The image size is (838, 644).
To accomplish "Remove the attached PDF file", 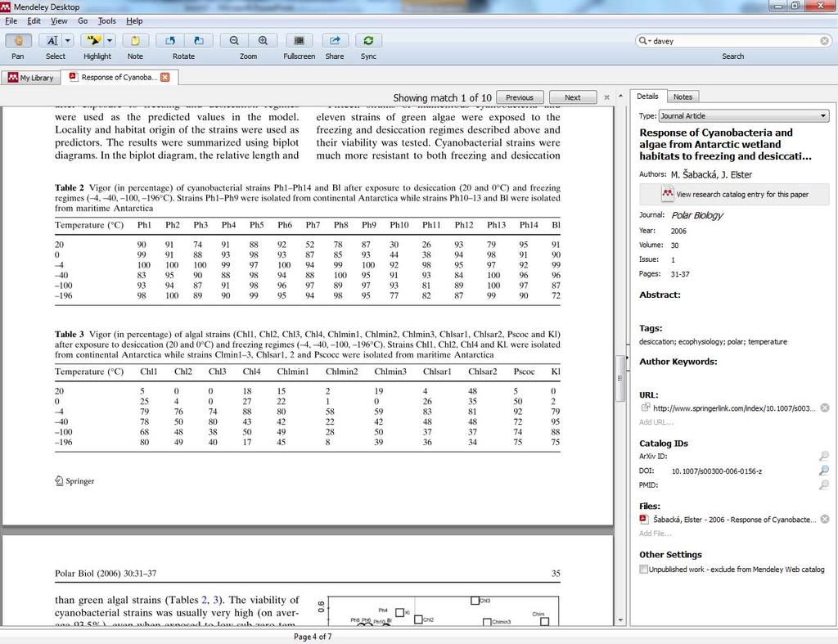I will (x=825, y=519).
